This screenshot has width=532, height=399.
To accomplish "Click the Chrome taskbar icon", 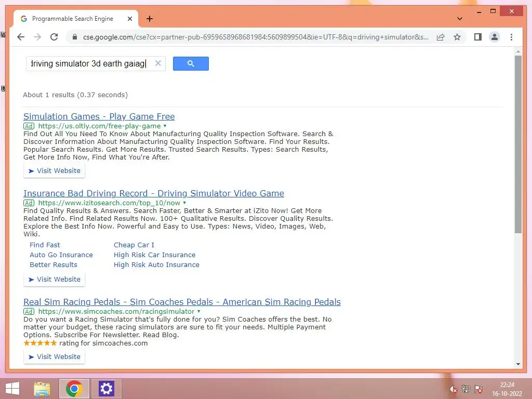I will pyautogui.click(x=74, y=389).
